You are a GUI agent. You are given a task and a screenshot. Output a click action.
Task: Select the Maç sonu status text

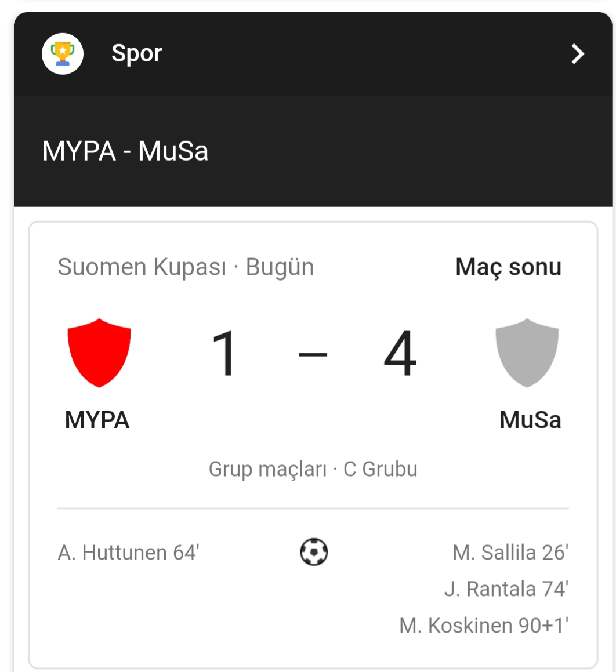pos(509,267)
